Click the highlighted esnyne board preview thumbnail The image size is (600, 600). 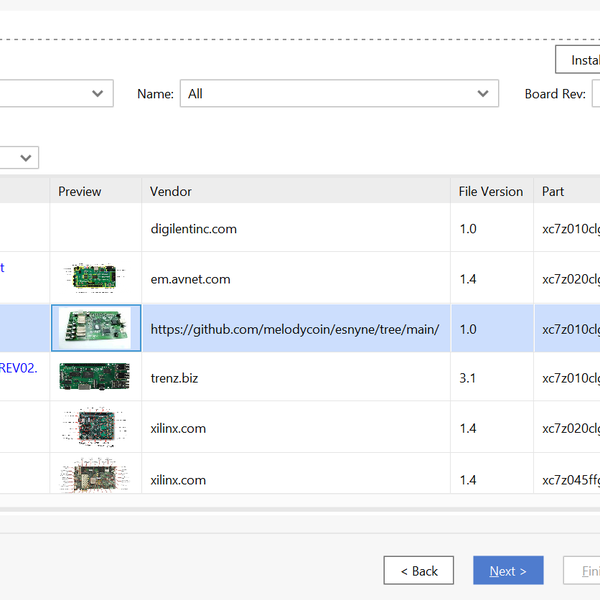pos(95,328)
